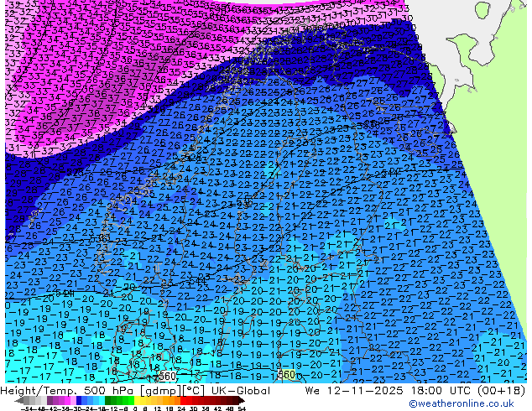Click the '18:00 UTC (00+18)' forecast time
The width and height of the screenshot is (532, 411).
(x=468, y=391)
